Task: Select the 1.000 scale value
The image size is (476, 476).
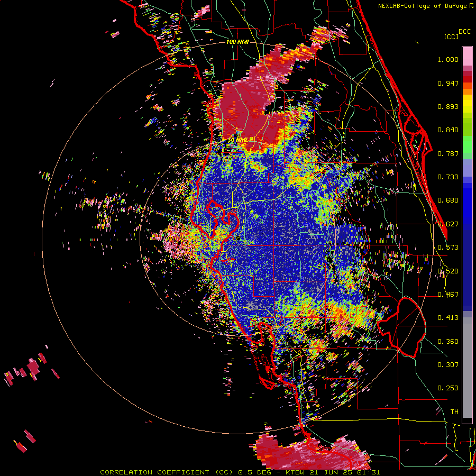Action: coord(448,59)
